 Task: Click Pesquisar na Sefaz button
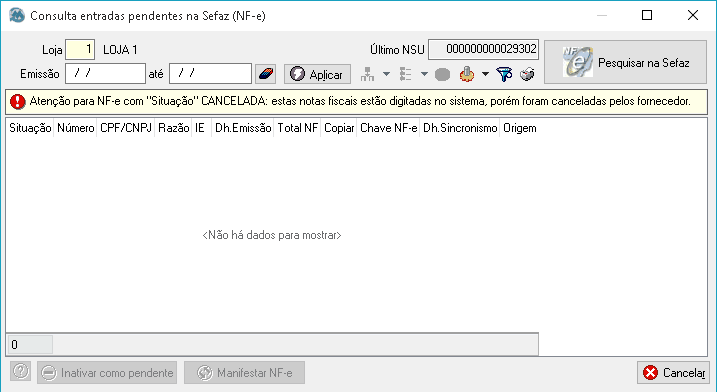coord(626,62)
